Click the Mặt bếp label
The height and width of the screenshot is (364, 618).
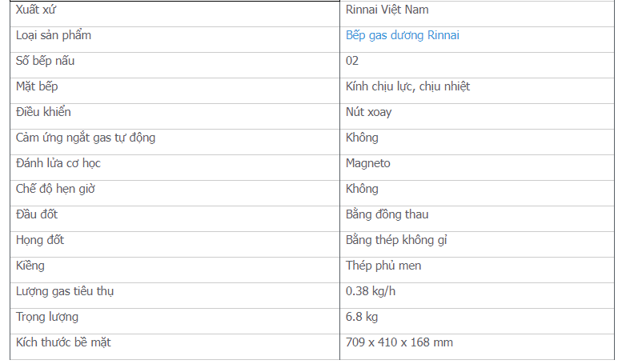tap(37, 86)
